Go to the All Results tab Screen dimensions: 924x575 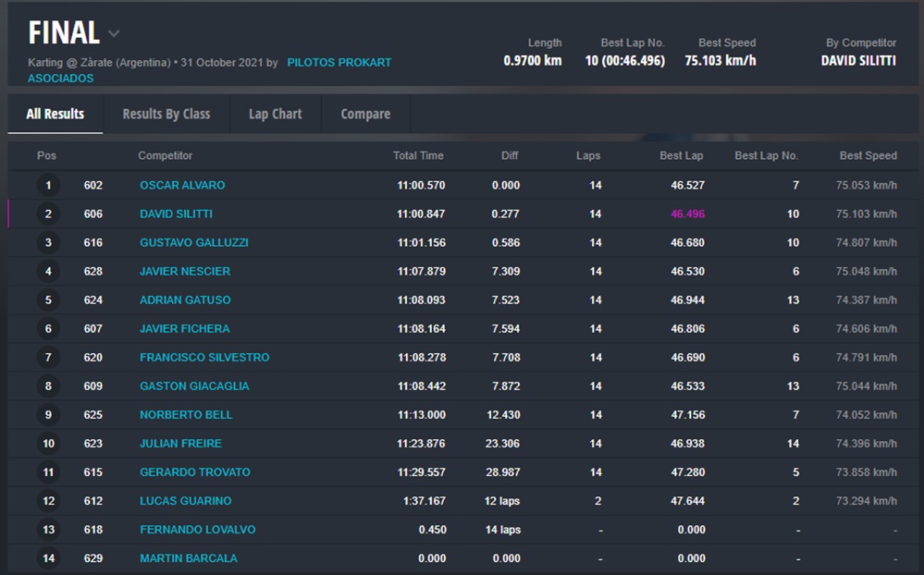55,114
